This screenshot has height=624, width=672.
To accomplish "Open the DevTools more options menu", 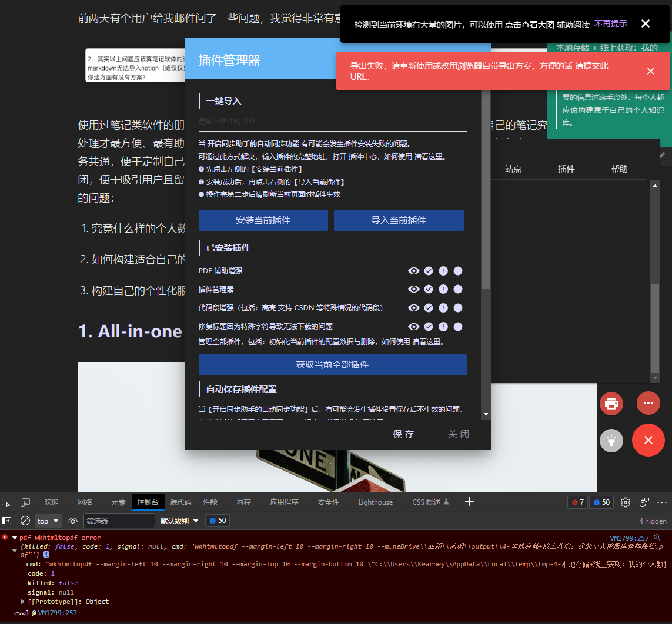I will pos(661,502).
